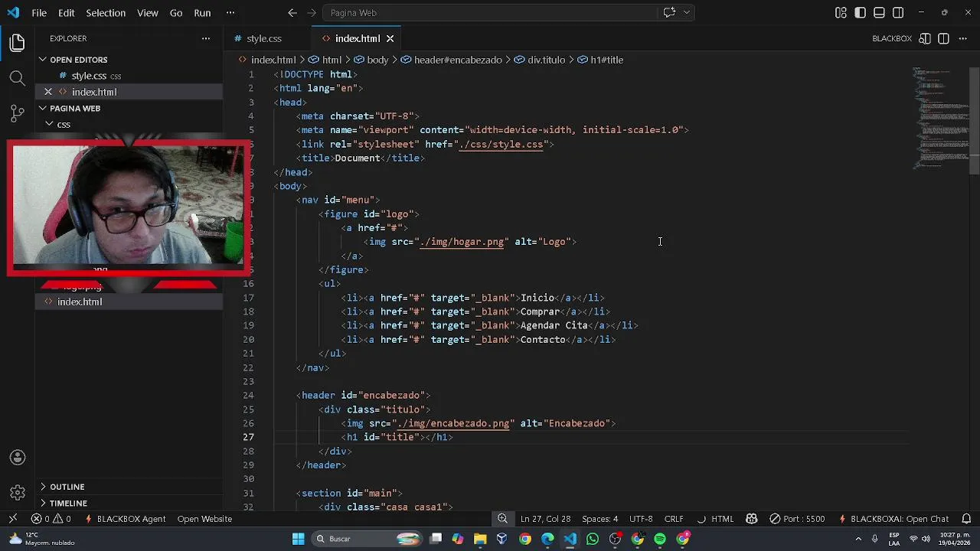
Task: Click the zoom magnifier in the status bar
Action: point(502,519)
